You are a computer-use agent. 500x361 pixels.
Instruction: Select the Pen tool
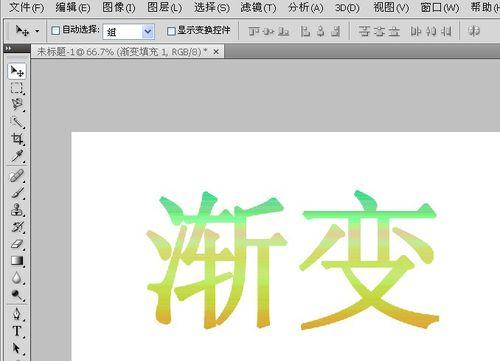point(17,314)
